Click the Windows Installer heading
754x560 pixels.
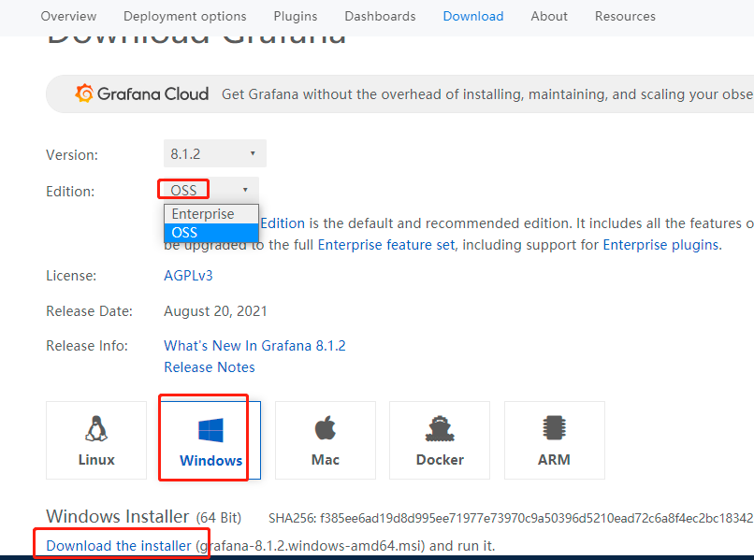117,516
